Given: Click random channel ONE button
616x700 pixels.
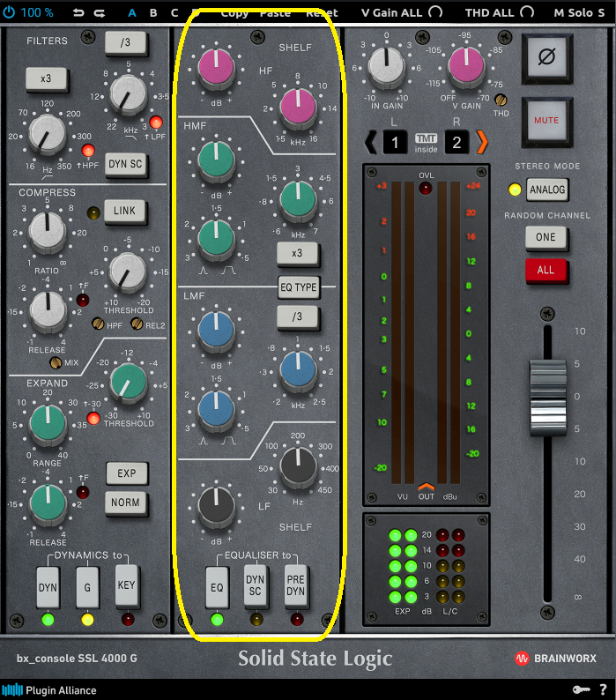Looking at the screenshot, I should coord(545,237).
